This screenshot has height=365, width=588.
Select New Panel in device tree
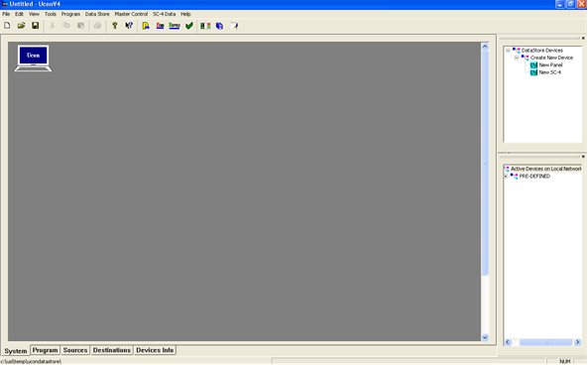coord(550,64)
